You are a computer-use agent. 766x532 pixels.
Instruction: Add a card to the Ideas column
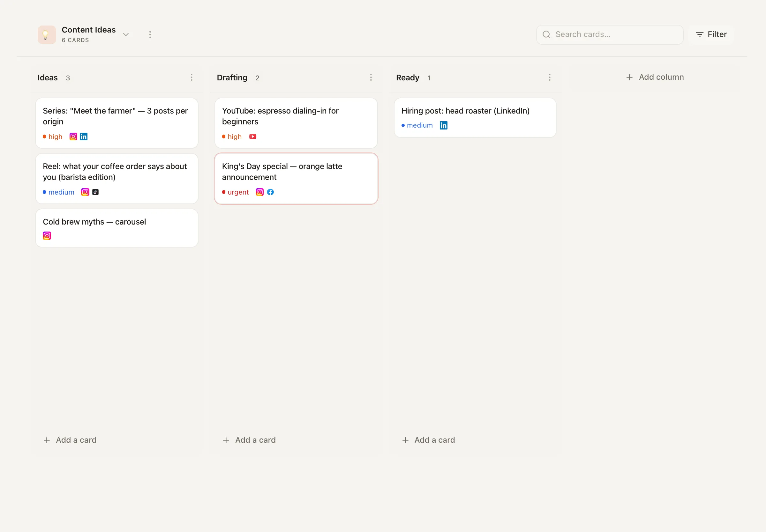click(70, 440)
